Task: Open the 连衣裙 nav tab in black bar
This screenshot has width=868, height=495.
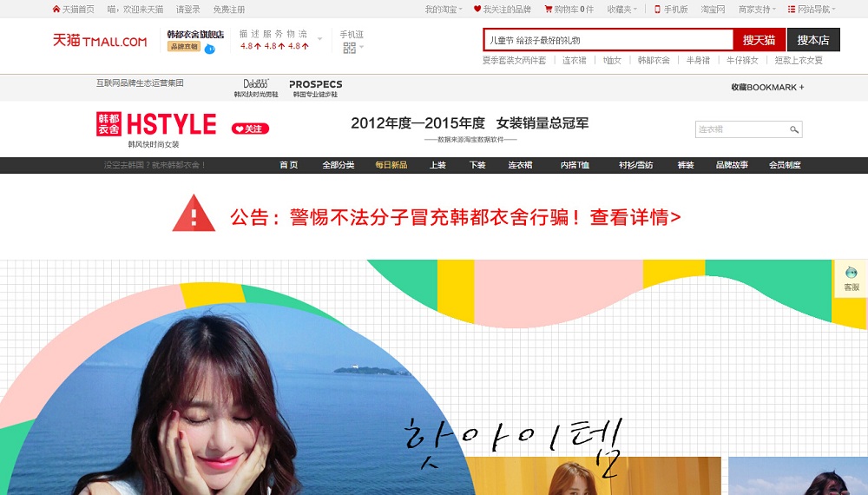Action: pyautogui.click(x=520, y=165)
